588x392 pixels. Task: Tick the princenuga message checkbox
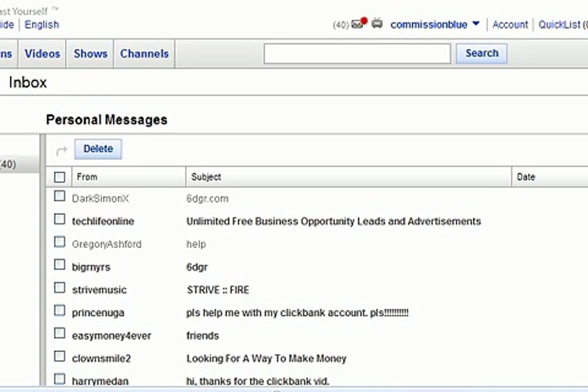click(x=59, y=310)
